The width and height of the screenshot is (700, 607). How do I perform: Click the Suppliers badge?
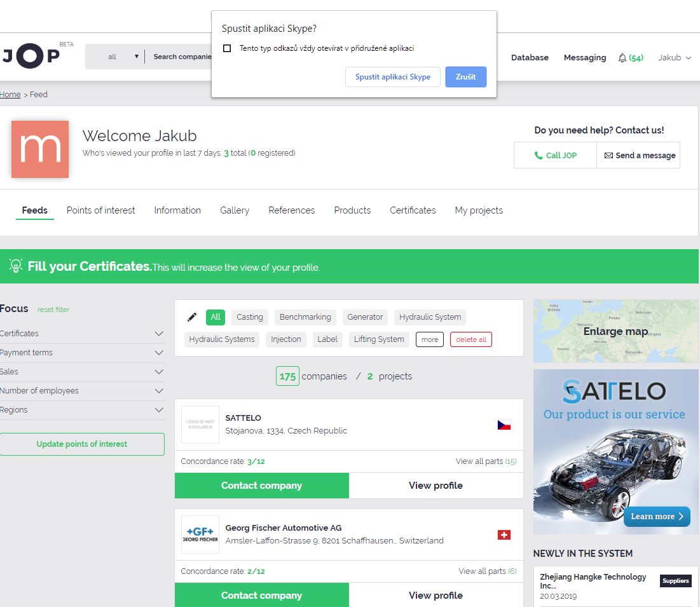tap(675, 581)
